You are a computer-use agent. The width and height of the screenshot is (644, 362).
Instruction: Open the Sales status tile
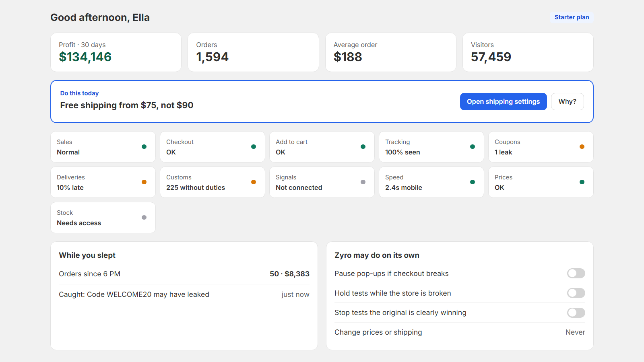(103, 147)
